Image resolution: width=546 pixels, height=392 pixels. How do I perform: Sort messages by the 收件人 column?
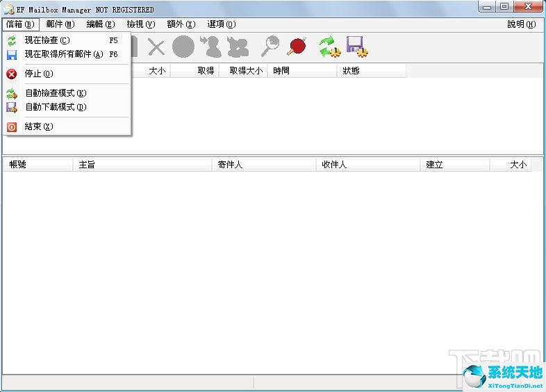(x=368, y=165)
